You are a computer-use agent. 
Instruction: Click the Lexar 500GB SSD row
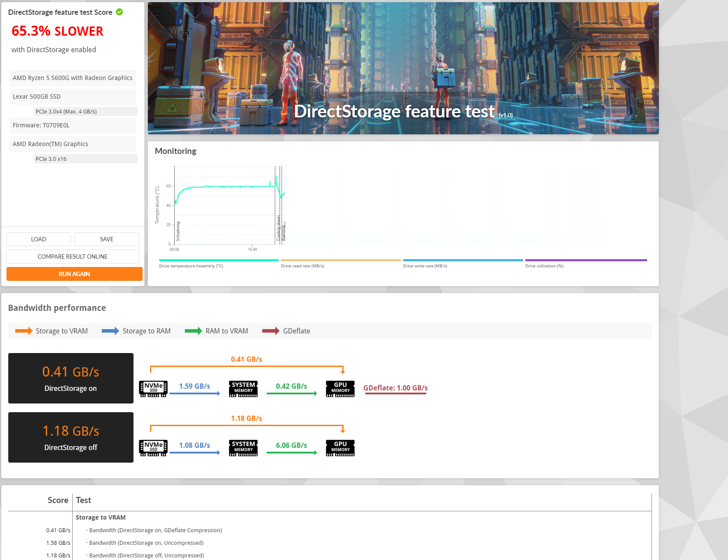tap(73, 97)
